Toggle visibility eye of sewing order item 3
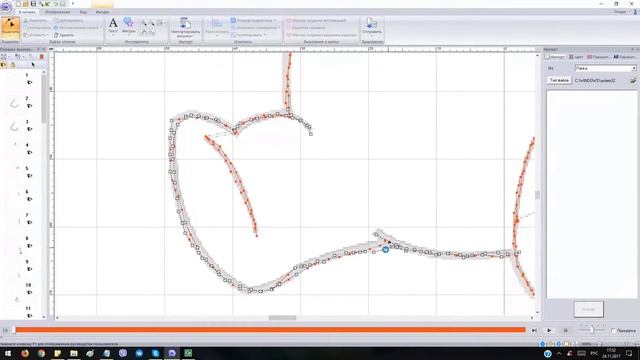 tap(29, 129)
